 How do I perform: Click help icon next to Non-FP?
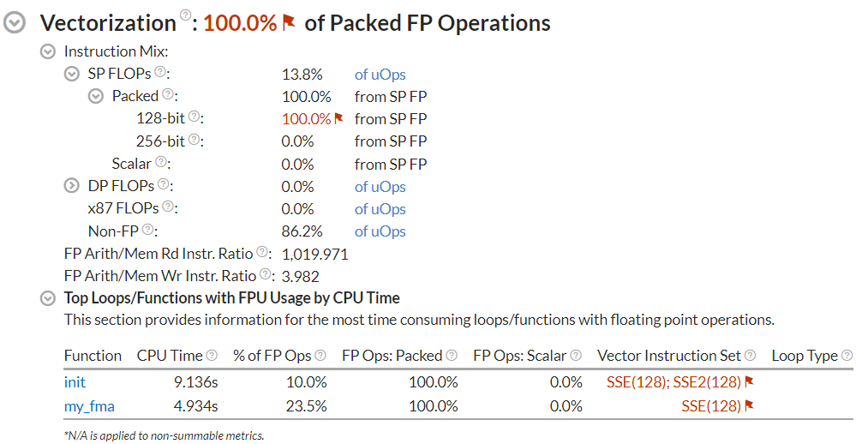pos(148,229)
